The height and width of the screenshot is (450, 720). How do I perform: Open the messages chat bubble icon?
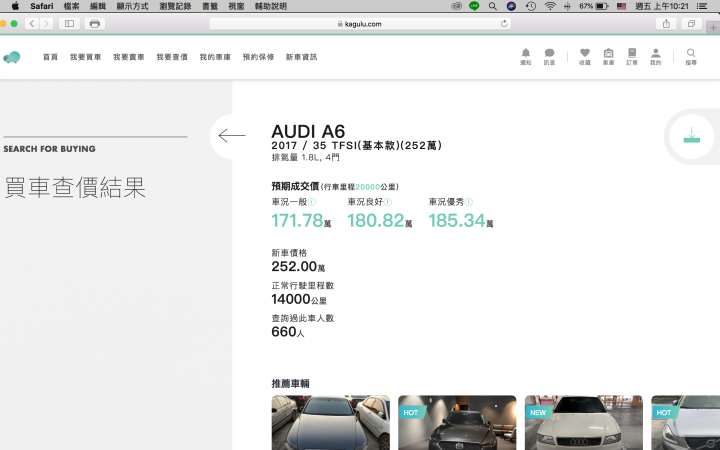click(x=549, y=56)
